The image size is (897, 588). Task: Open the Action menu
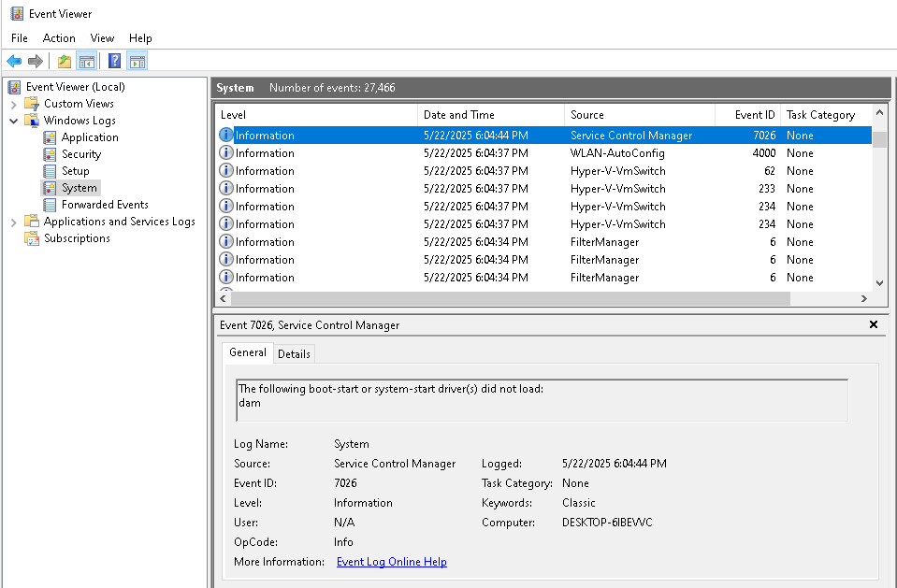coord(59,37)
